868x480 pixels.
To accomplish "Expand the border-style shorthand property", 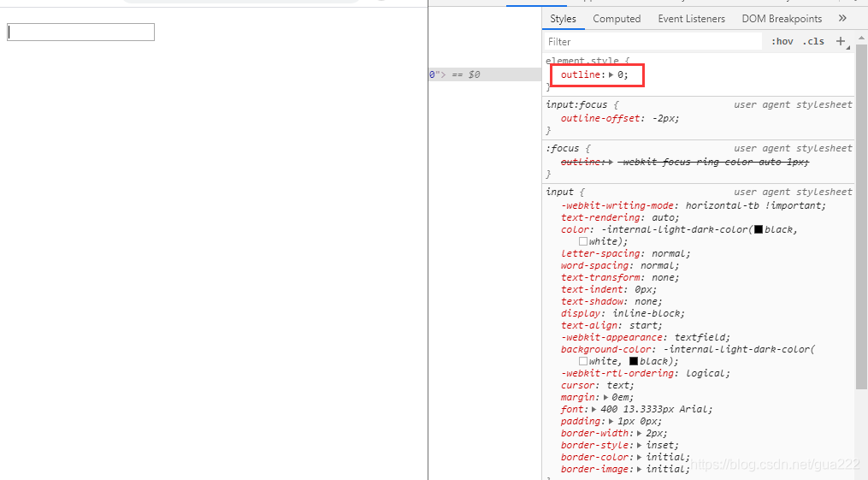I will click(x=640, y=446).
